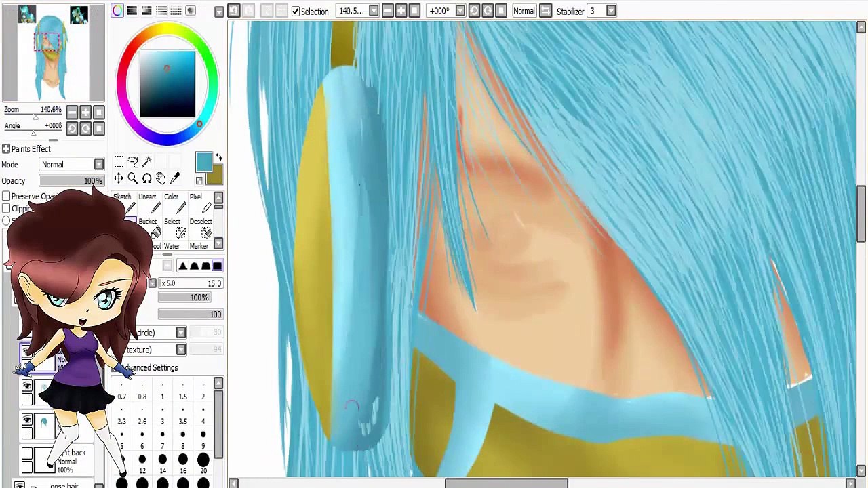Screen dimensions: 868x488
Task: Click the blue foreground color swatch
Action: coord(203,161)
